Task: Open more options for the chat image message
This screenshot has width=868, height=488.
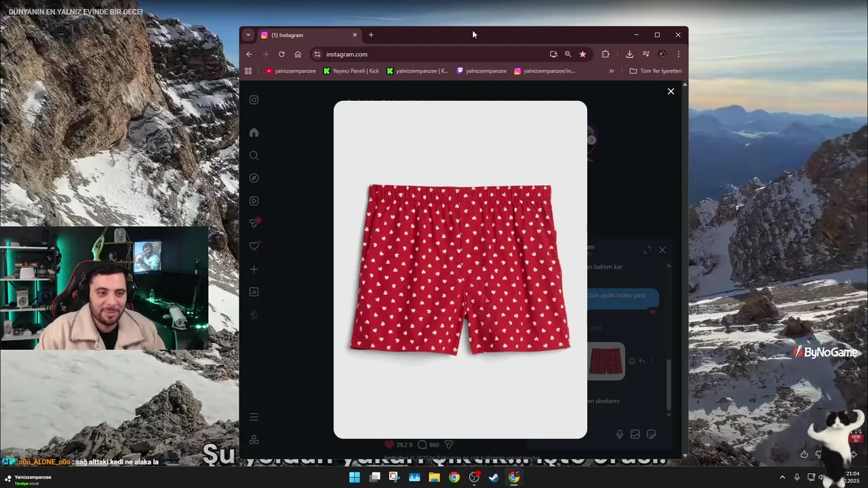Action: [652, 361]
